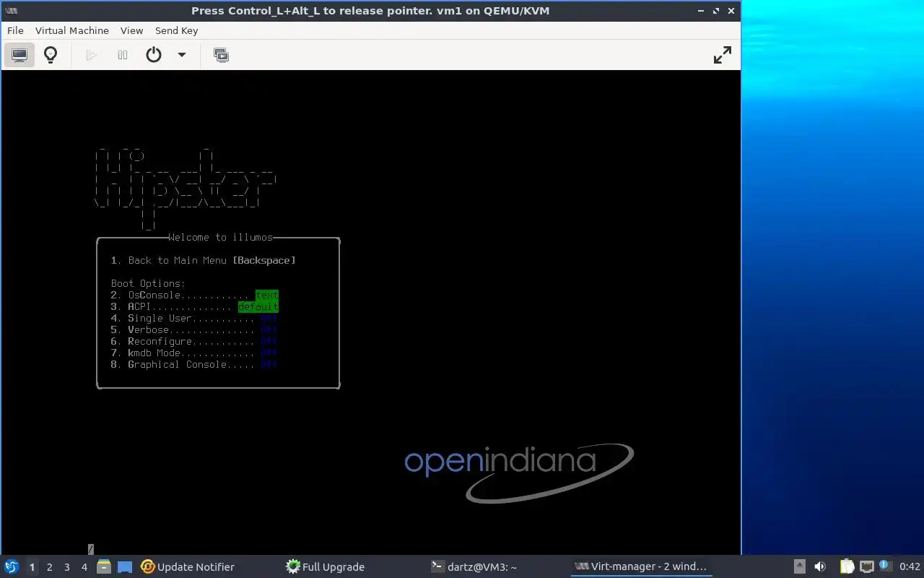924x578 pixels.
Task: Open network connection tray icon
Action: pos(866,566)
